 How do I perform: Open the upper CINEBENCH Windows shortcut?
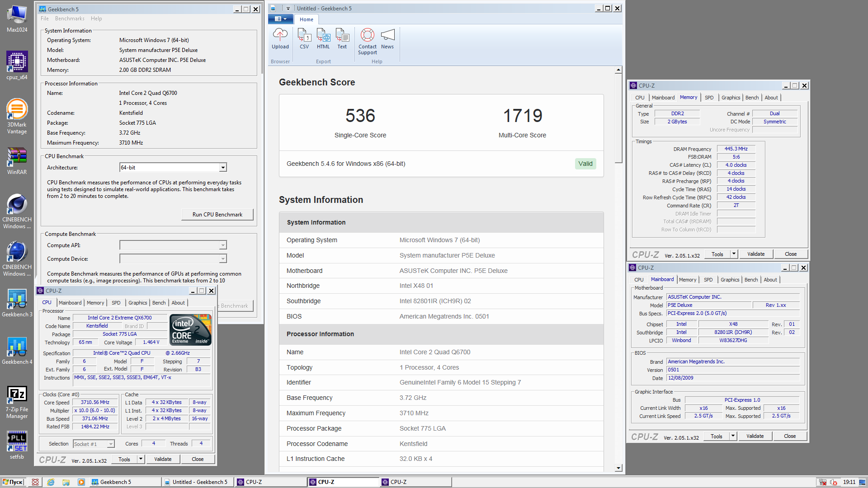click(17, 212)
